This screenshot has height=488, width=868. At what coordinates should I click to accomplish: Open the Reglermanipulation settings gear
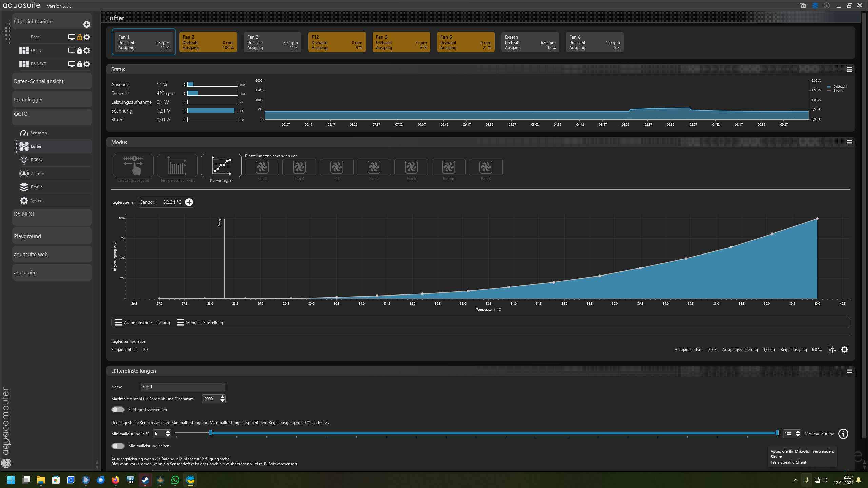point(844,349)
